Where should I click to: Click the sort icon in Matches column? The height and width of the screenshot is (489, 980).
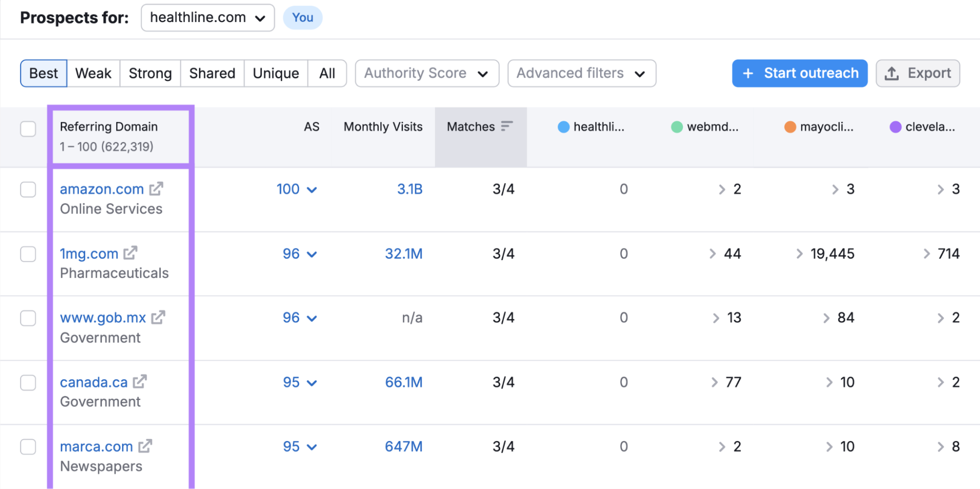pos(507,126)
